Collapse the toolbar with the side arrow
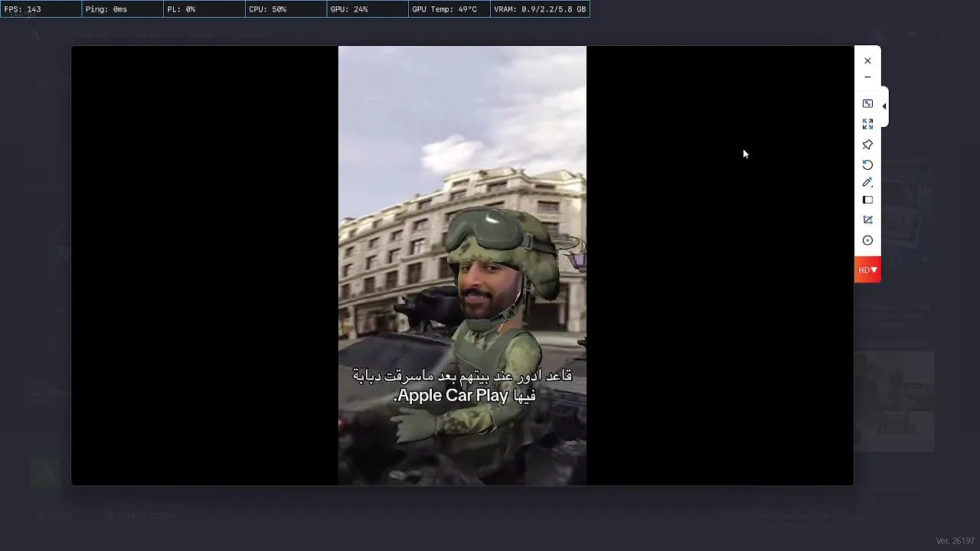 pyautogui.click(x=884, y=106)
